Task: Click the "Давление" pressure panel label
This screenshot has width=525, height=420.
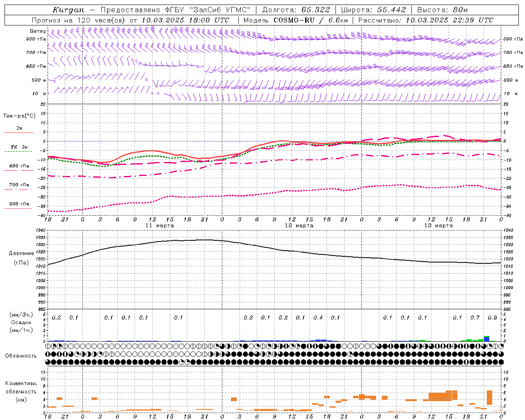Action: (x=21, y=253)
